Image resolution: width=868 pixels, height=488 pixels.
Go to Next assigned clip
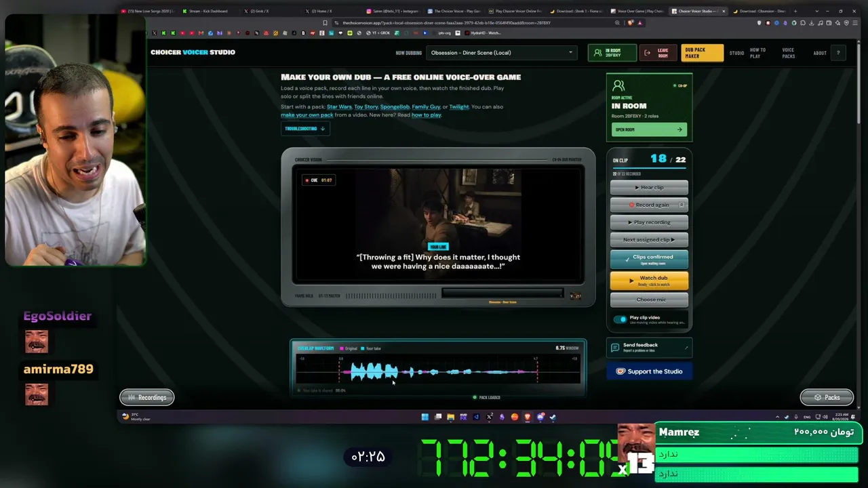pyautogui.click(x=649, y=239)
